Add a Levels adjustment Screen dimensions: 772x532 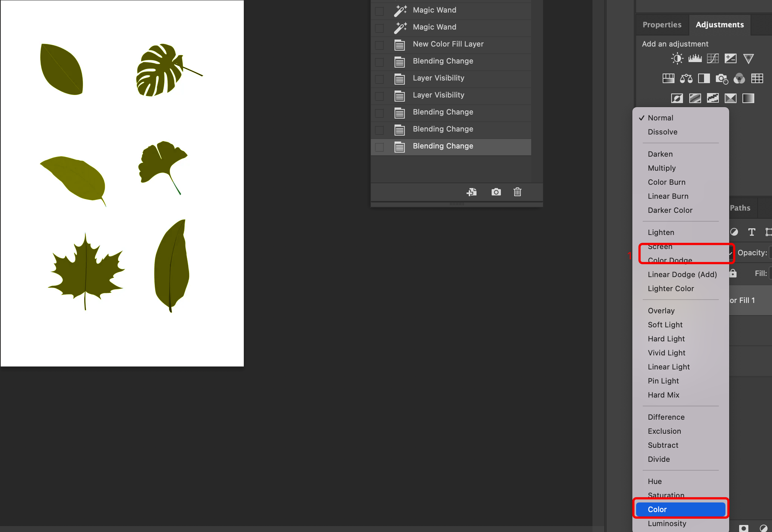pyautogui.click(x=695, y=58)
